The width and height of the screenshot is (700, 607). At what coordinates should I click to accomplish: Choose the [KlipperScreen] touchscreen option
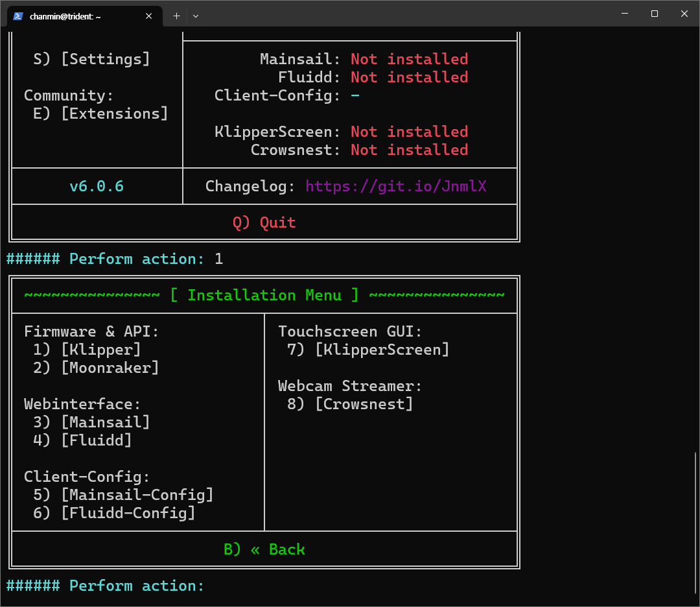pyautogui.click(x=382, y=350)
